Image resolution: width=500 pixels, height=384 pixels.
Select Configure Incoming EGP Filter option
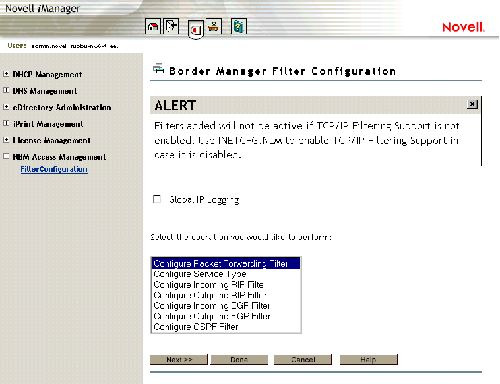(x=226, y=306)
